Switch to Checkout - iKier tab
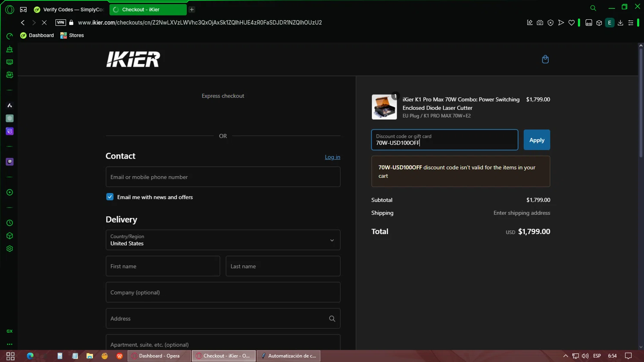This screenshot has height=362, width=644. (x=148, y=9)
